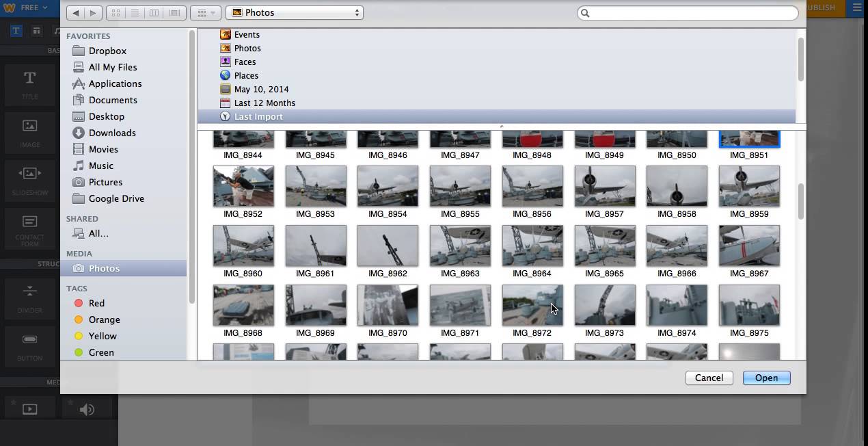The height and width of the screenshot is (446, 868).
Task: Select thumbnail IMG_8957
Action: tap(605, 186)
